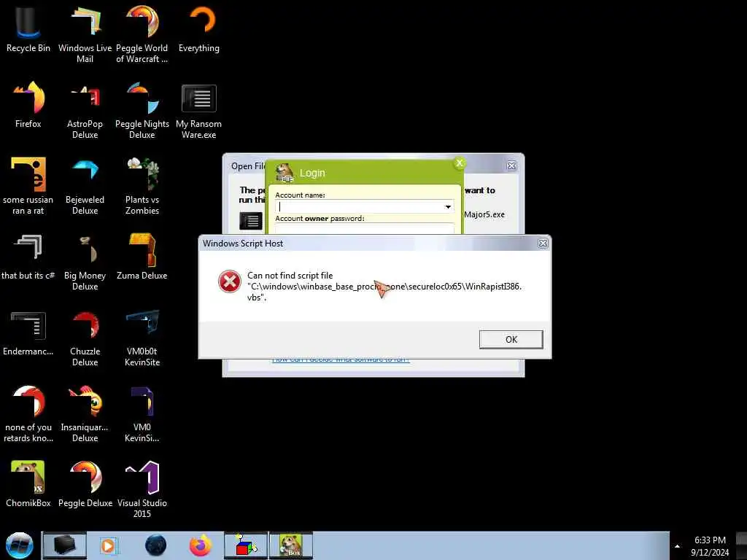The height and width of the screenshot is (560, 747).
Task: Close the Windows Script Host dialog
Action: pyautogui.click(x=543, y=244)
